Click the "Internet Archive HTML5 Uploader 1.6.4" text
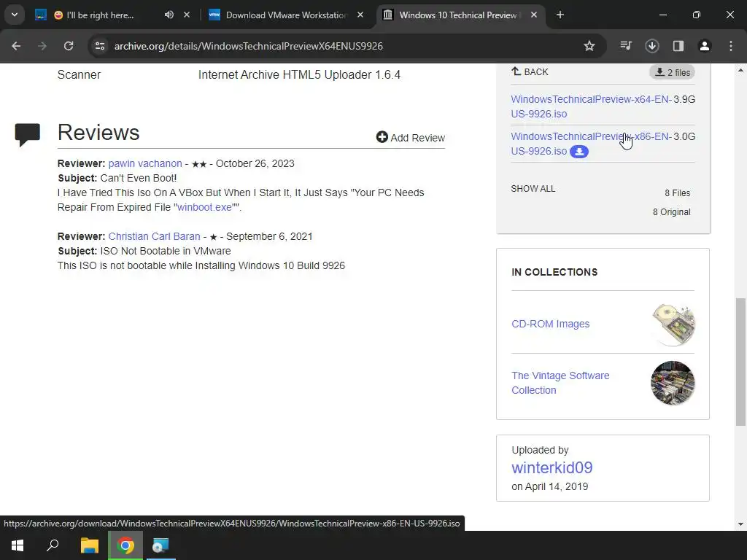Viewport: 747px width, 560px height. (299, 75)
